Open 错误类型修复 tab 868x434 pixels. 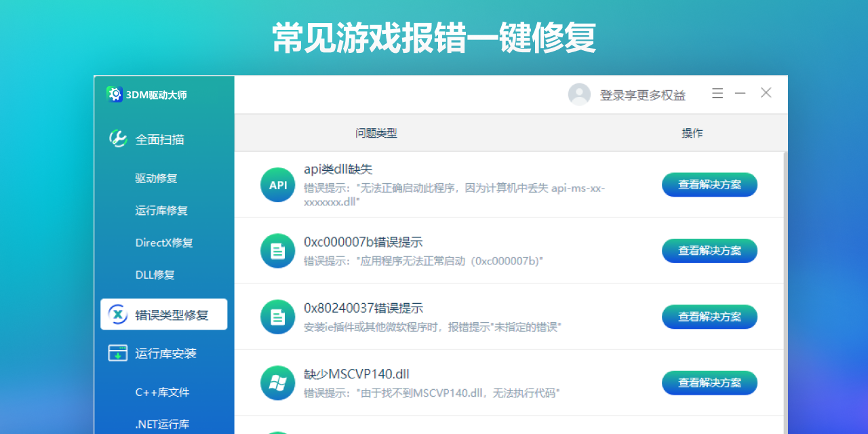tap(164, 315)
